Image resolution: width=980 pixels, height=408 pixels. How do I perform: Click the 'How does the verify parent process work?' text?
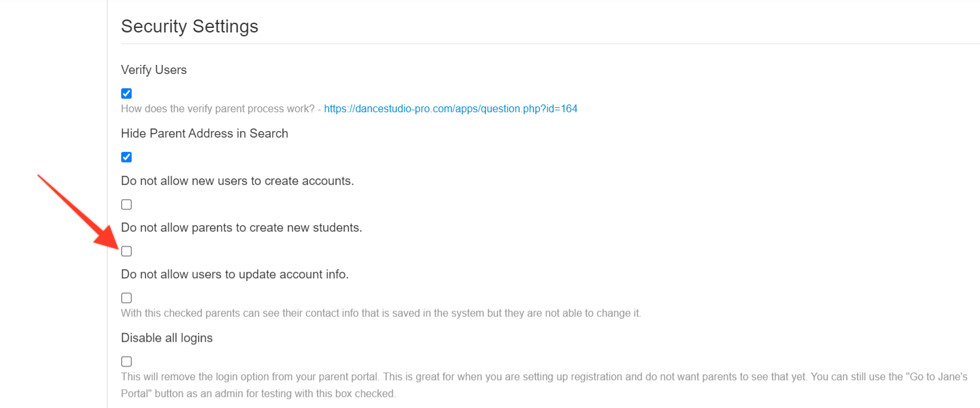pyautogui.click(x=218, y=109)
